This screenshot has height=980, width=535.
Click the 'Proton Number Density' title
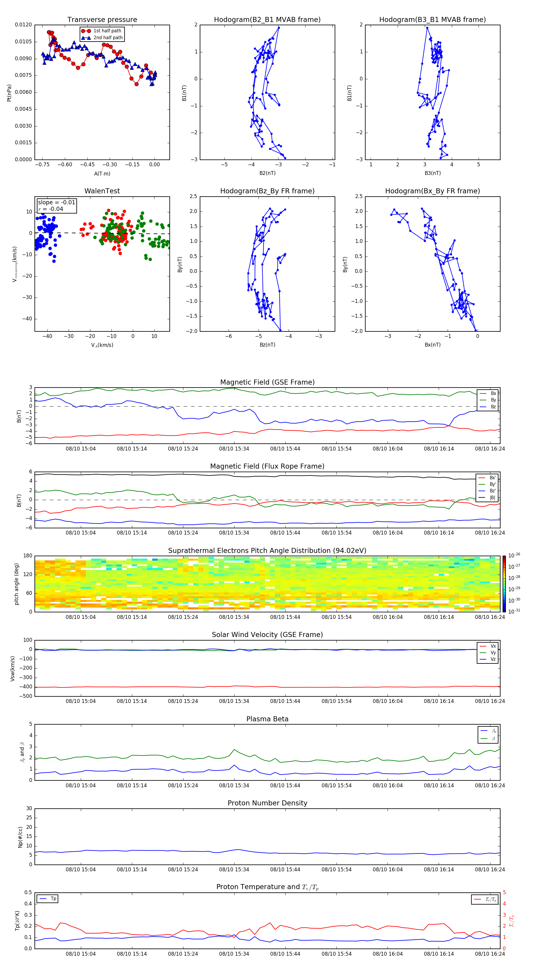click(x=267, y=803)
